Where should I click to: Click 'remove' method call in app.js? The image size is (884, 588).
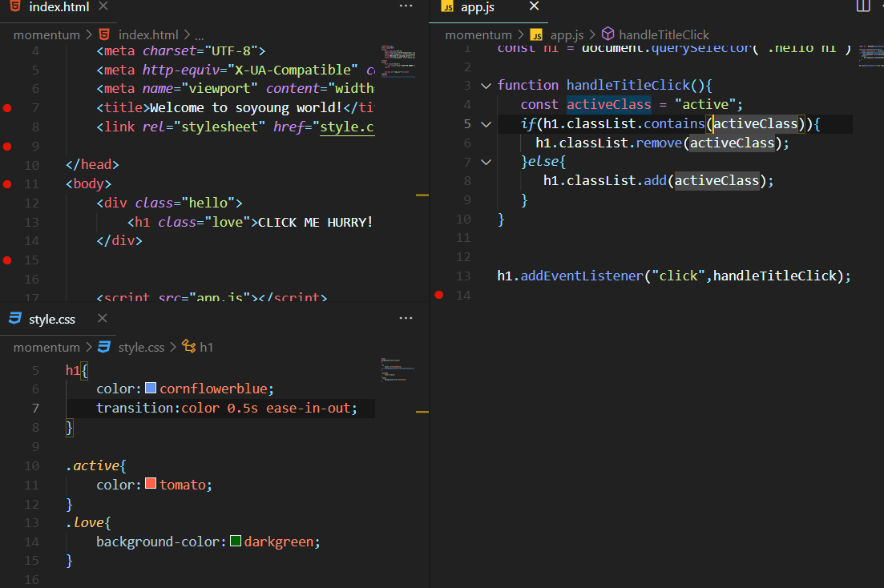pos(659,143)
